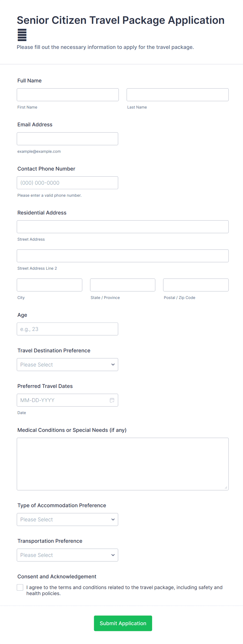
Task: Select the Email Address field
Action: click(x=67, y=139)
